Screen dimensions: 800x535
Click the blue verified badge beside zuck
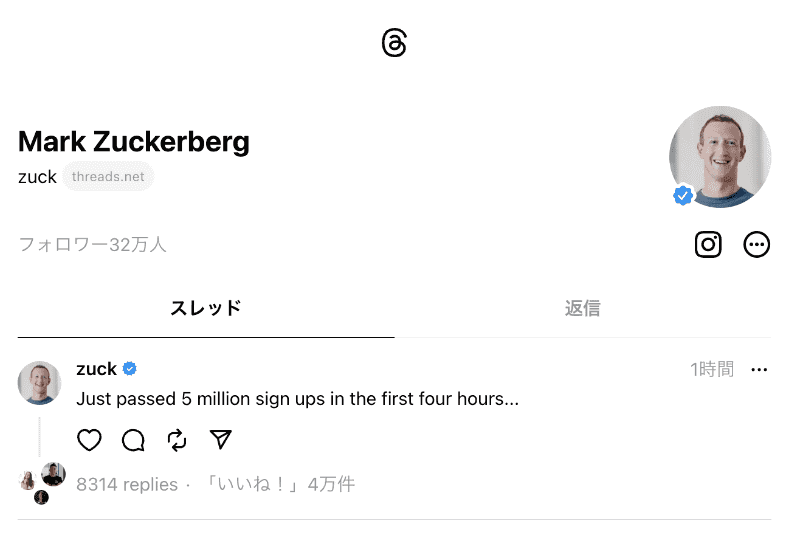[x=130, y=369]
